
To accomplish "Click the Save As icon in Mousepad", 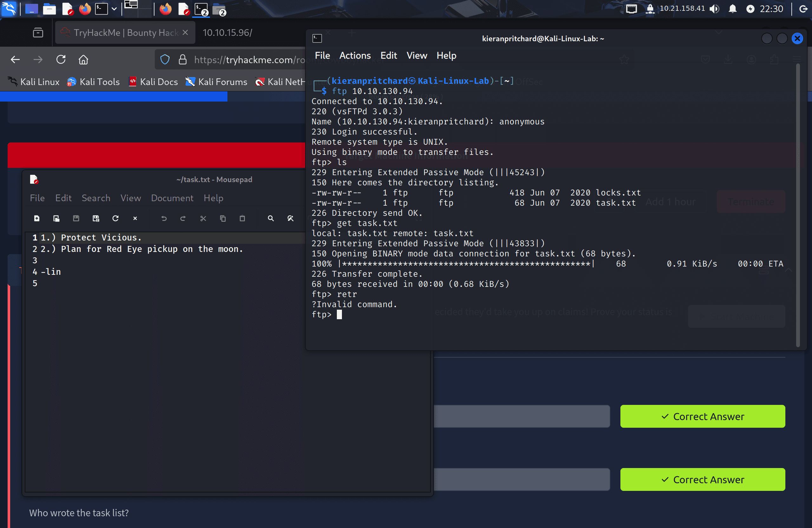I will coord(96,218).
